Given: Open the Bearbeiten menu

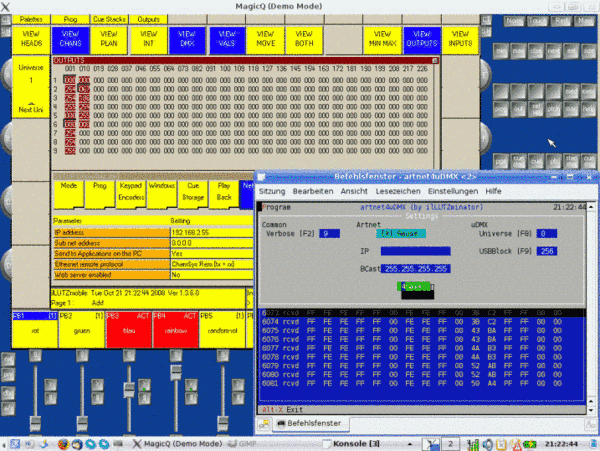Looking at the screenshot, I should (313, 191).
